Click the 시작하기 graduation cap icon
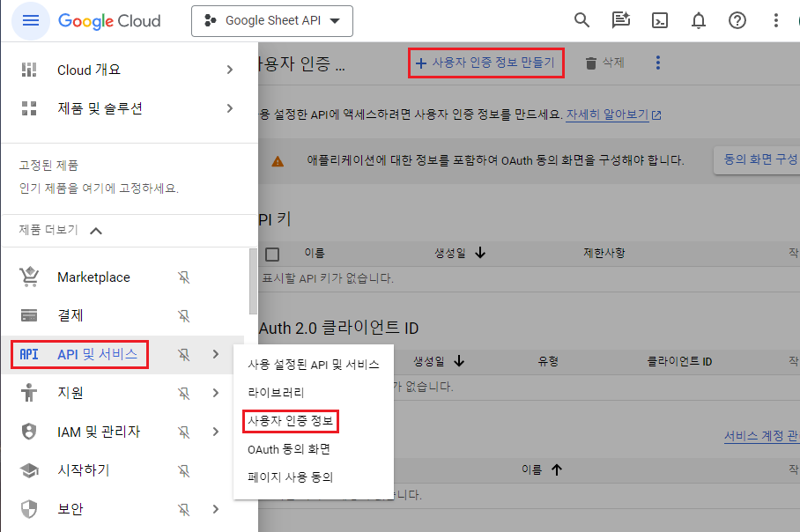This screenshot has width=800, height=532. click(x=29, y=470)
